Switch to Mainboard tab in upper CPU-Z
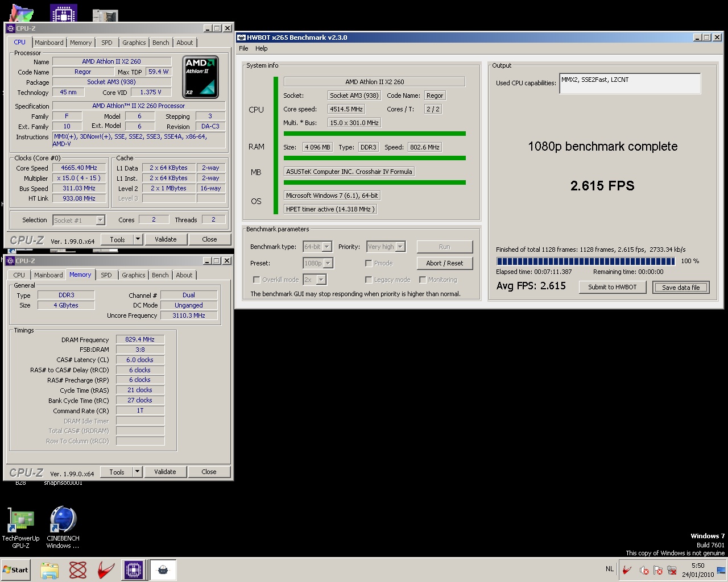This screenshot has height=582, width=728. (49, 43)
